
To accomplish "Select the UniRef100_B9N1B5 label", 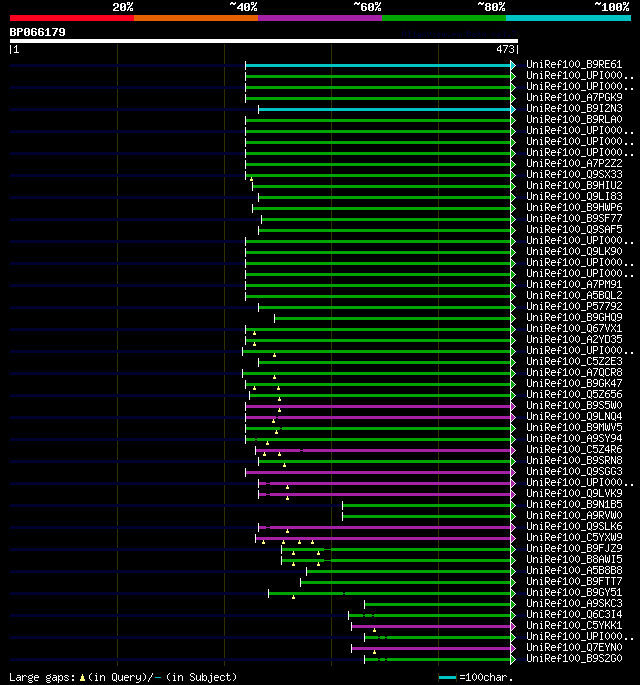I will tap(574, 505).
